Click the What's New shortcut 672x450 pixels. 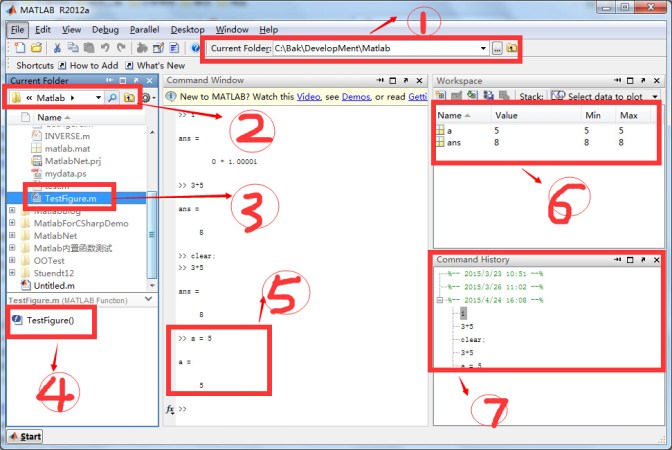[x=156, y=66]
